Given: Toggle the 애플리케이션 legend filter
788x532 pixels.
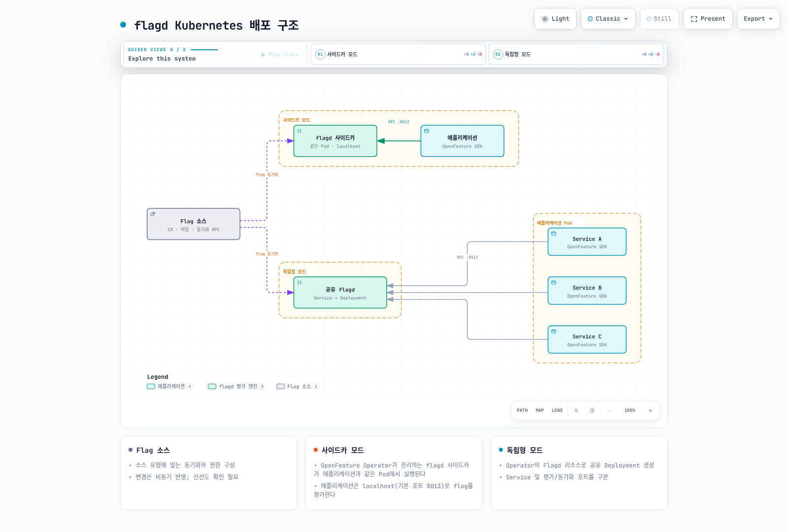Looking at the screenshot, I should click(x=170, y=386).
